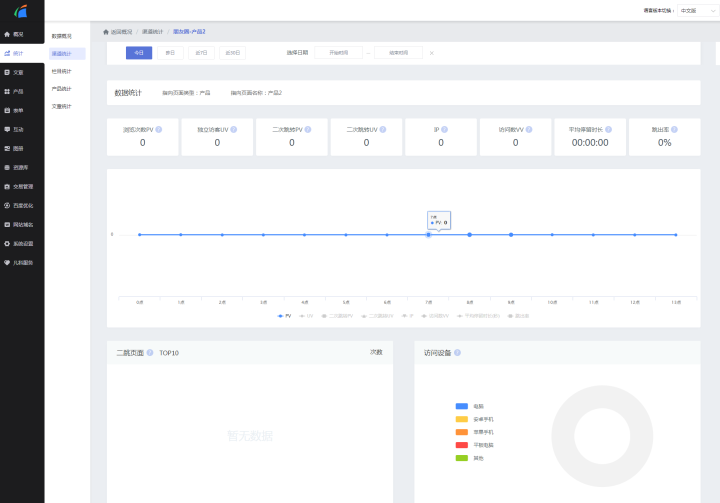
Task: Click help icon next to 二次跳转UV
Action: click(x=383, y=130)
